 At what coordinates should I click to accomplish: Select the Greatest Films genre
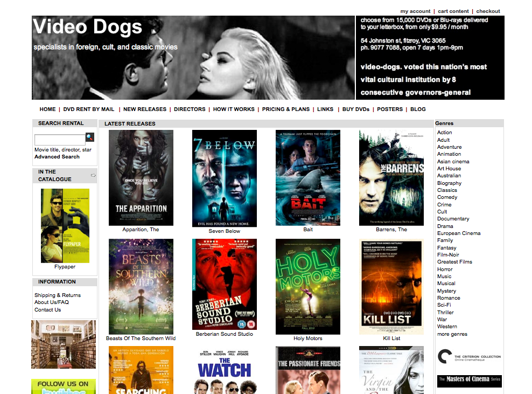pos(454,262)
